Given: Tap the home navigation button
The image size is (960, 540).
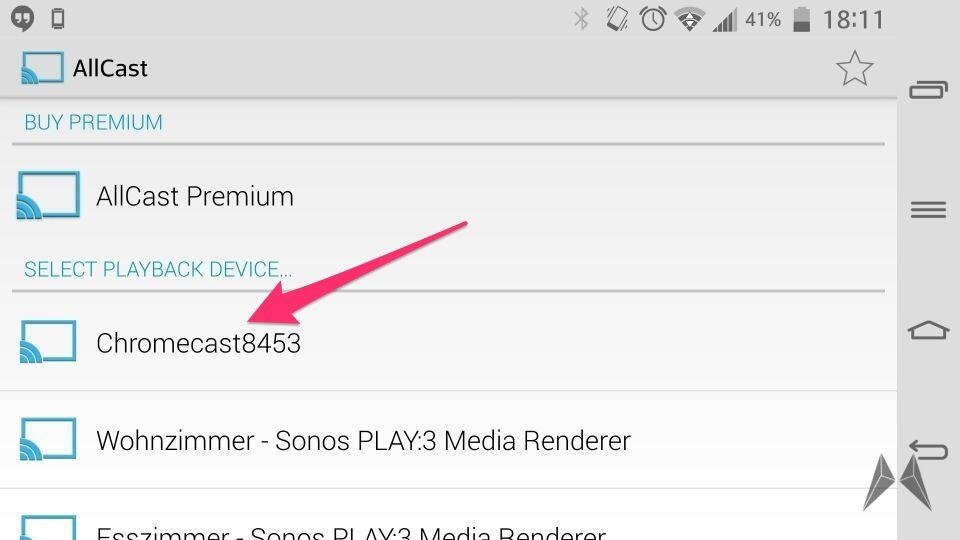Looking at the screenshot, I should [928, 330].
